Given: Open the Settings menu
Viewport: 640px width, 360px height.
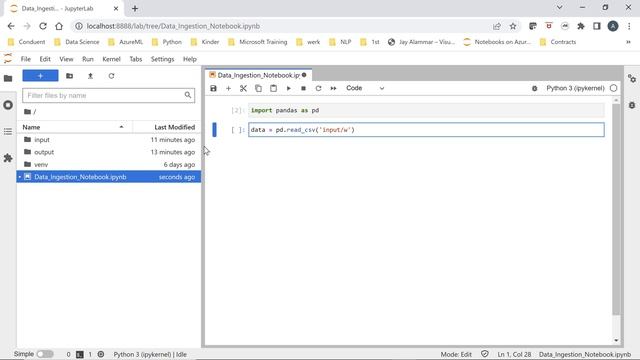Looking at the screenshot, I should (162, 59).
